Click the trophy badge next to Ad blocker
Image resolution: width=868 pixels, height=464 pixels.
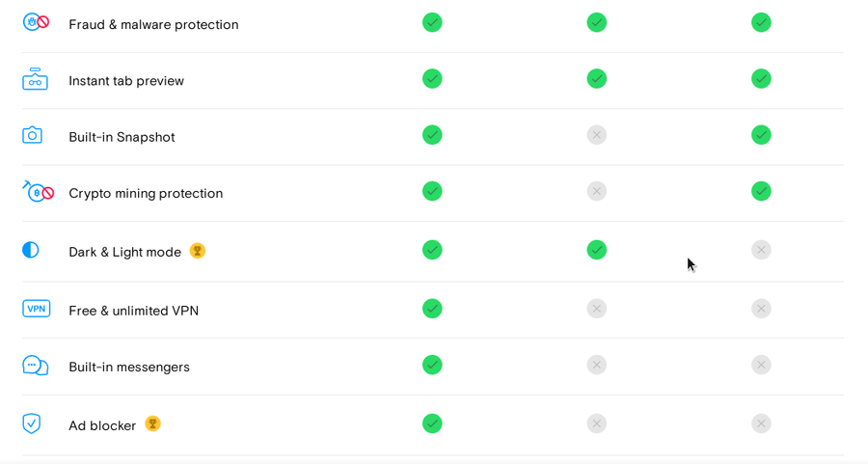click(x=152, y=424)
